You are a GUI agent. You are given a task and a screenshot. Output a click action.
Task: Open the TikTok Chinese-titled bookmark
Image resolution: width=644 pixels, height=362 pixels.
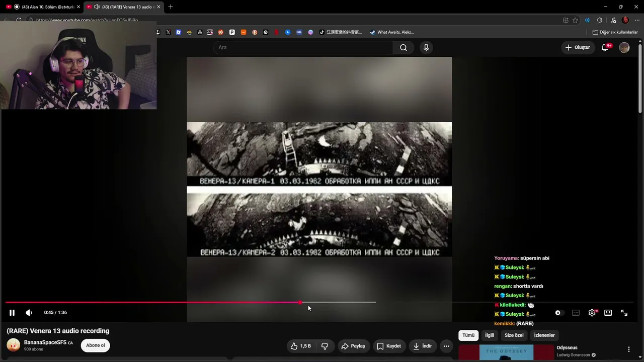pos(341,32)
